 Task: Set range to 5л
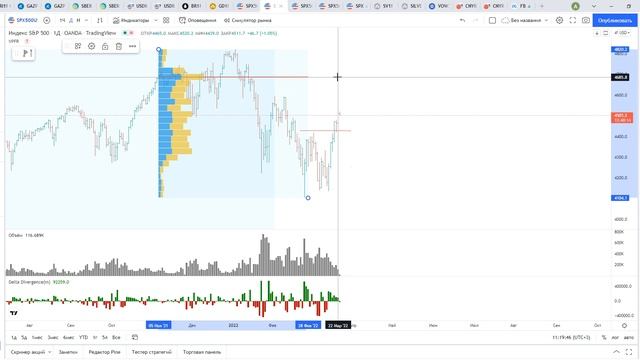(105, 338)
